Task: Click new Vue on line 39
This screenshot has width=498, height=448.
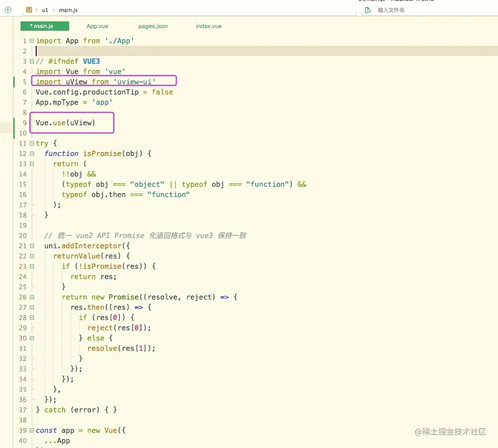Action: pos(102,431)
